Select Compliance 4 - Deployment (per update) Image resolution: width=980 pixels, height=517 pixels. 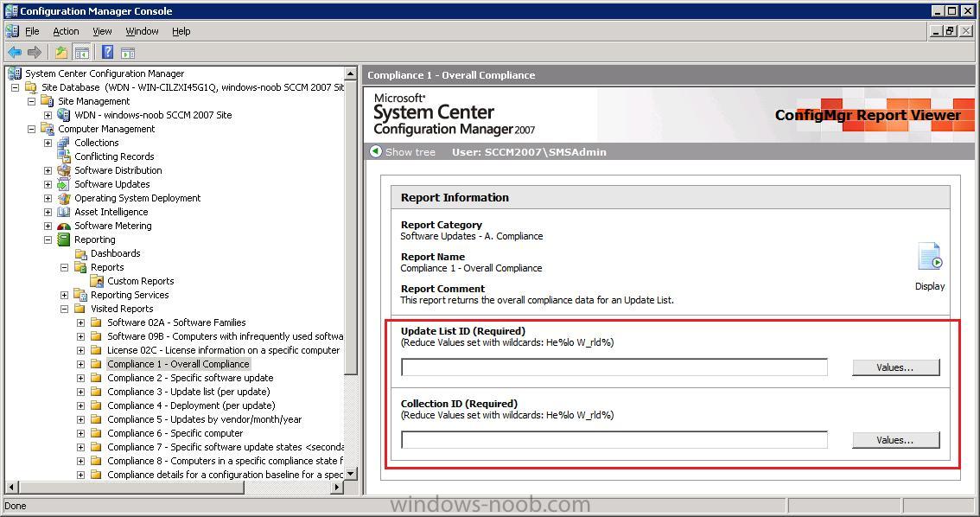(x=191, y=405)
